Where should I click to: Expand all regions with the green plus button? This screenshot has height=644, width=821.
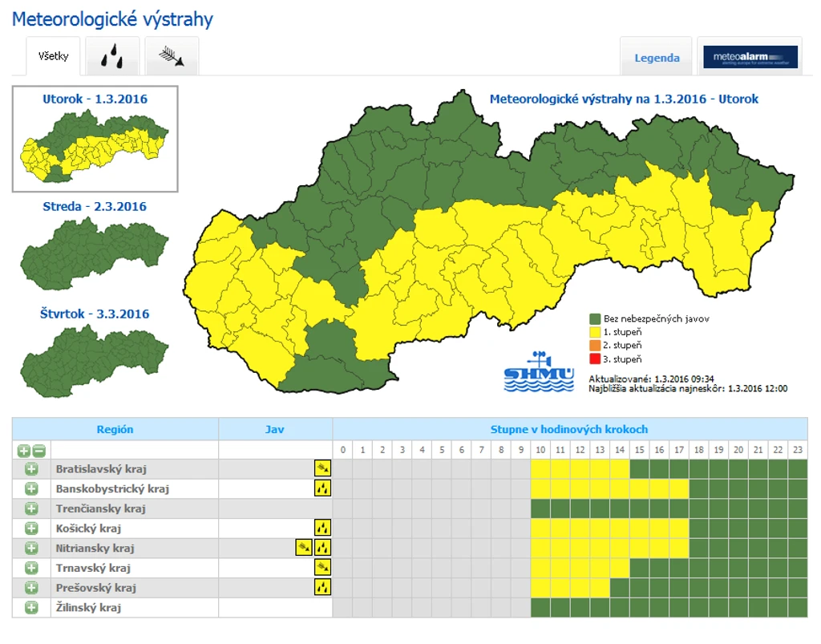pos(23,450)
